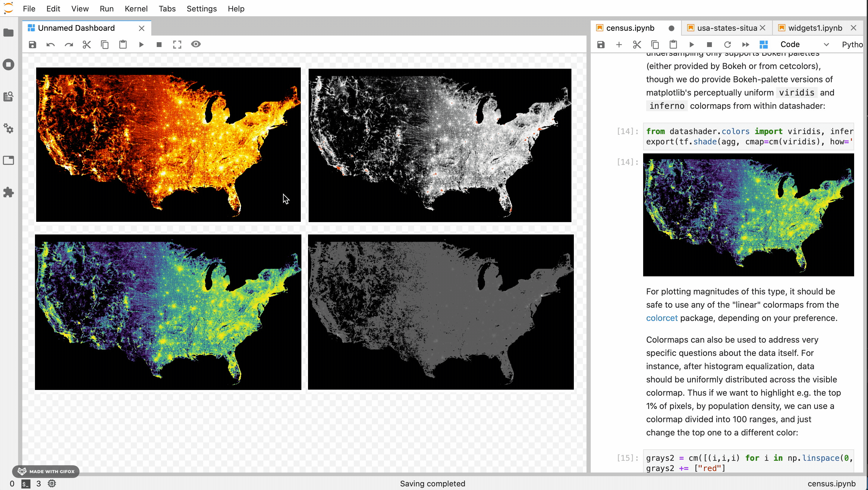Click the dashboard undo arrow icon
Image resolution: width=868 pixels, height=490 pixels.
(51, 45)
